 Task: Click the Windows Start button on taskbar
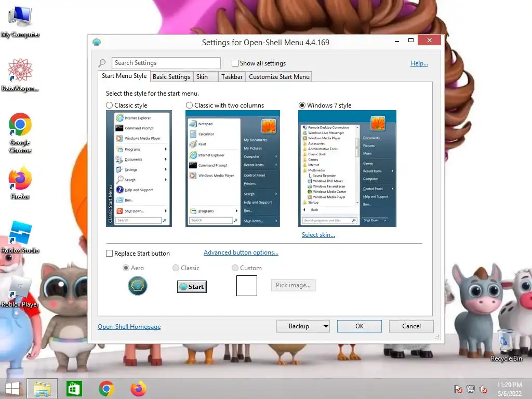coord(13,389)
